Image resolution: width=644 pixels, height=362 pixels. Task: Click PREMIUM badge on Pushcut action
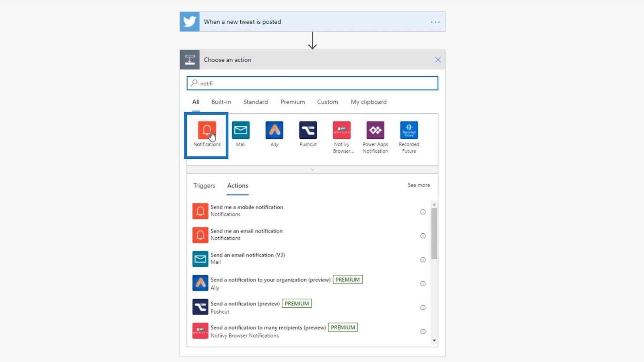297,304
